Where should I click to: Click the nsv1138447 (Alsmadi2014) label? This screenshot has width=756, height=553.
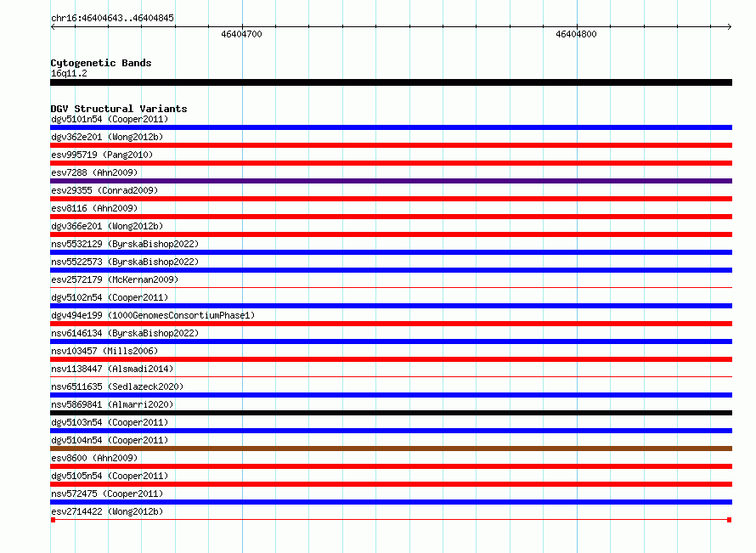click(112, 369)
